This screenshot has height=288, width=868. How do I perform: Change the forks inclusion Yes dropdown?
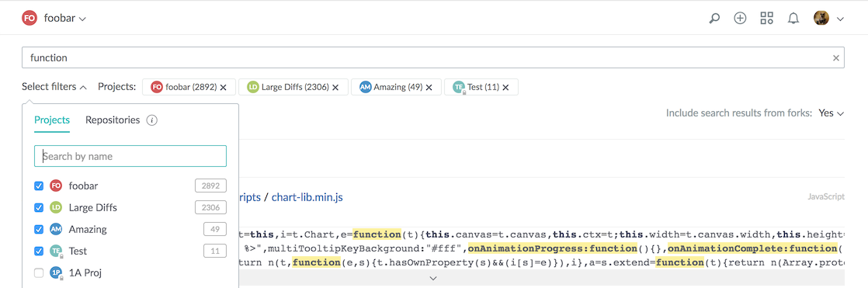click(x=832, y=113)
